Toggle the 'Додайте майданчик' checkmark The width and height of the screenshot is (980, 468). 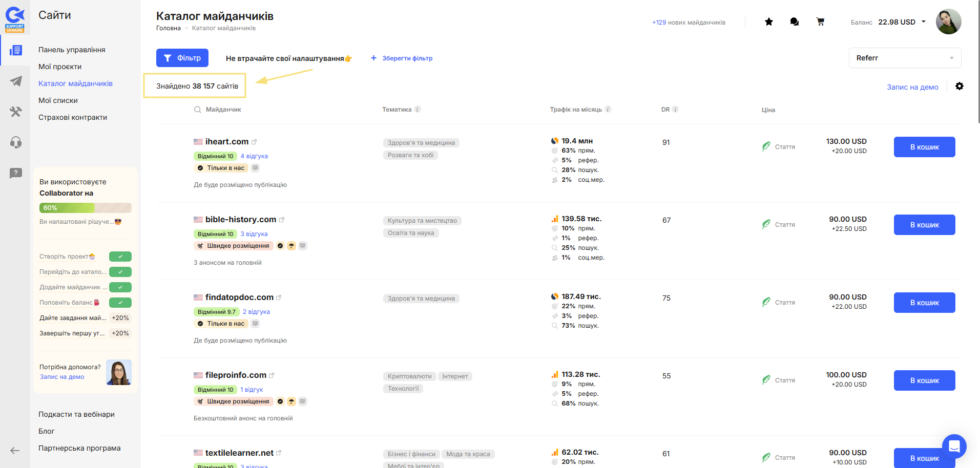point(120,287)
